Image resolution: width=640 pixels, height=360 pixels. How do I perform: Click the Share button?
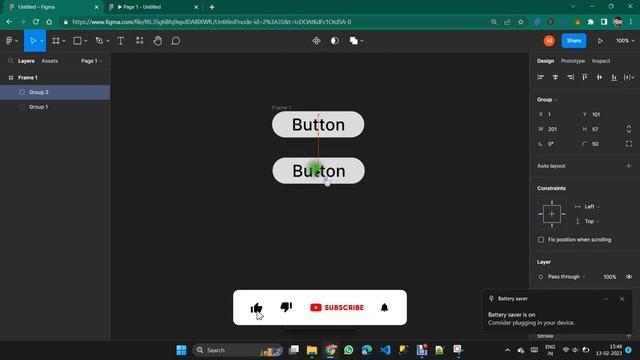coord(574,41)
